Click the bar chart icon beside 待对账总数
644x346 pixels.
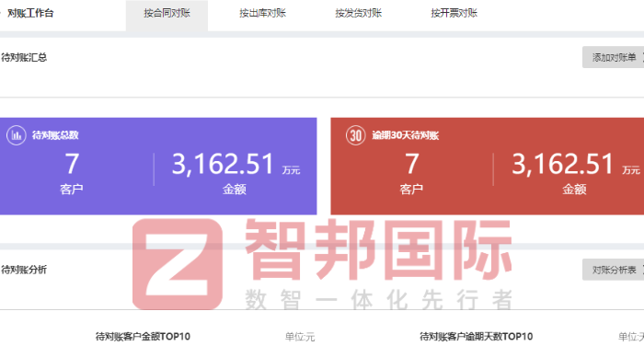point(17,135)
